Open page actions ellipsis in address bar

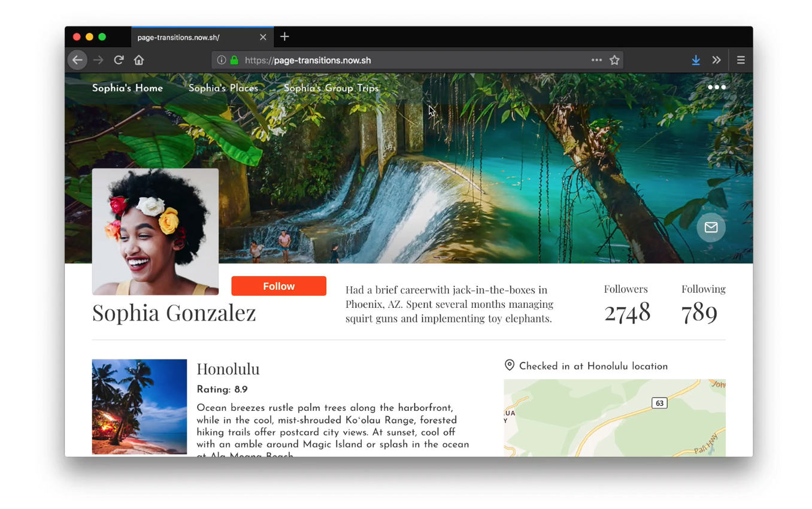(x=596, y=60)
